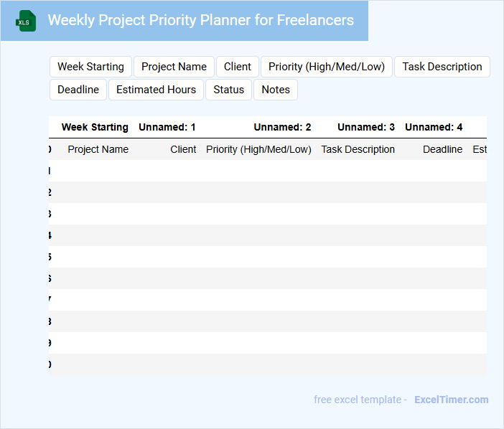
Task: Click the Estimated Hours tag
Action: click(156, 90)
